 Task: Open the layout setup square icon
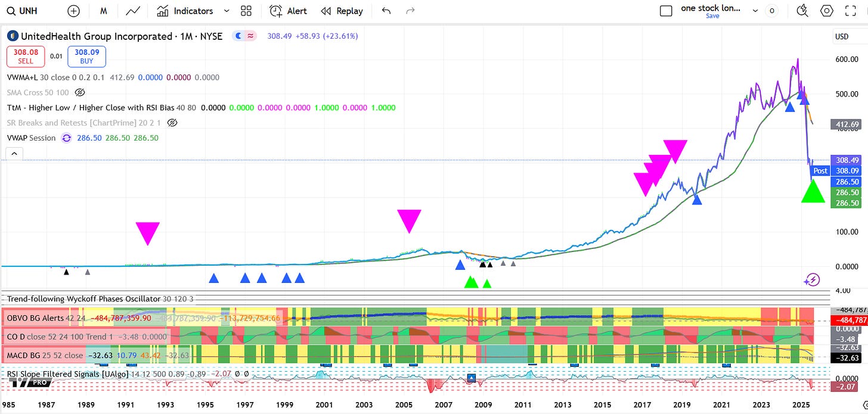click(x=666, y=11)
